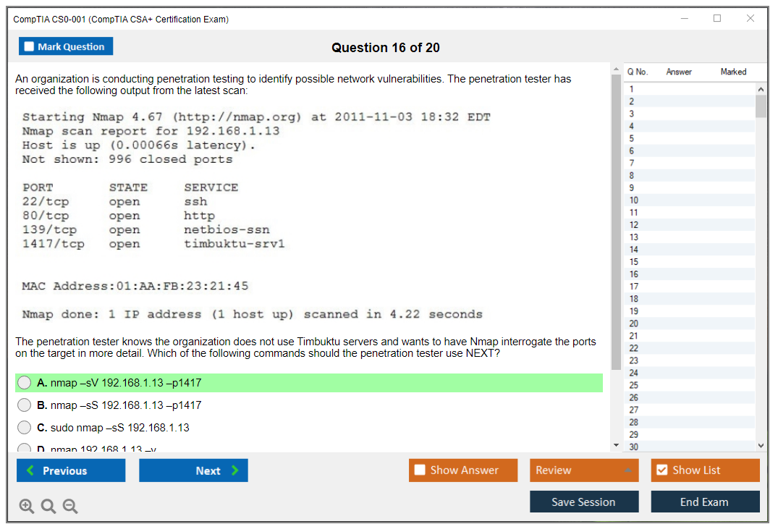Tick the Mark Question checkbox
Image resolution: width=778 pixels, height=532 pixels.
pyautogui.click(x=29, y=47)
